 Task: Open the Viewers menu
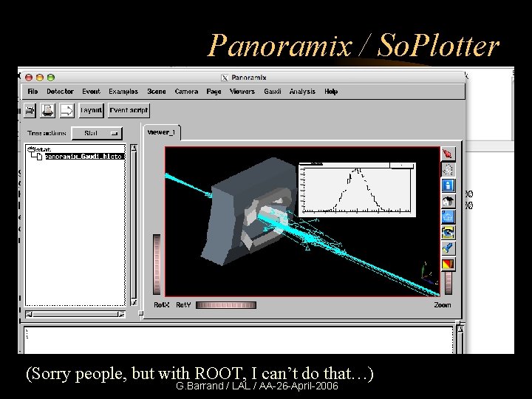coord(242,92)
